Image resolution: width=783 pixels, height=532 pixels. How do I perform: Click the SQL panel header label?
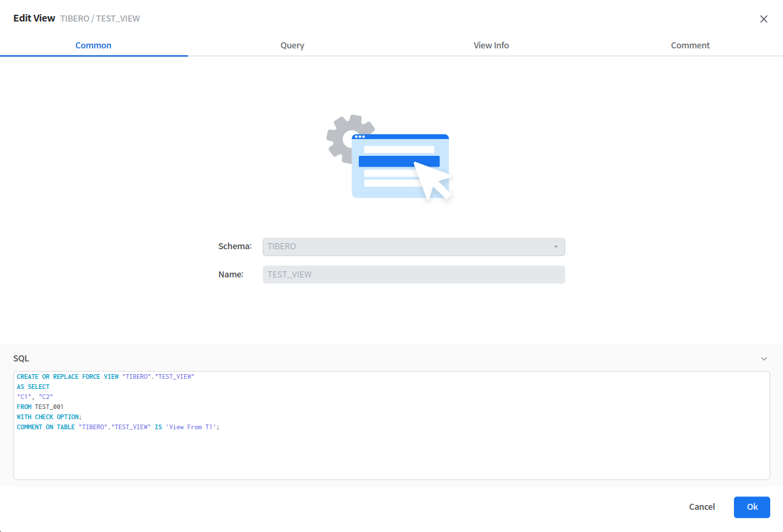(22, 359)
